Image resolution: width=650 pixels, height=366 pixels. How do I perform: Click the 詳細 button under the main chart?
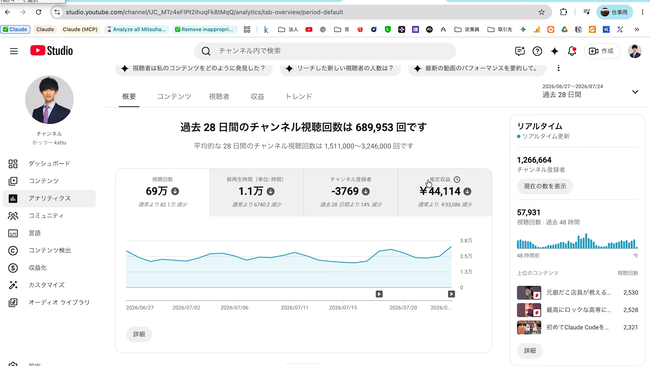click(139, 334)
